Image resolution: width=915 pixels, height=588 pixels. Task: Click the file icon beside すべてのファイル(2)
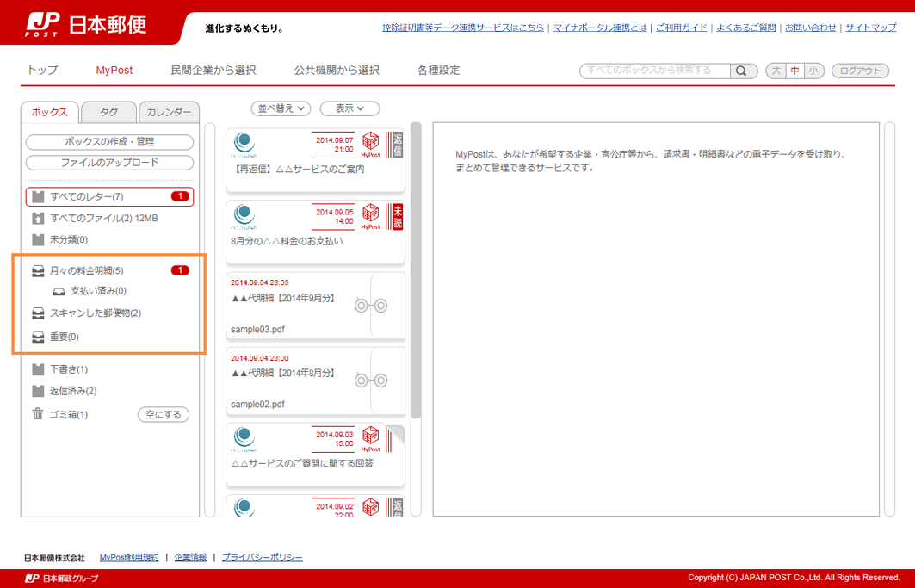point(38,219)
